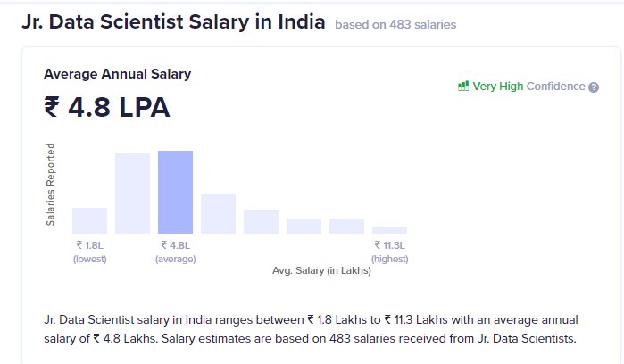Select the highlighted average salary bar
Screen dimensions: 624x364
175,192
